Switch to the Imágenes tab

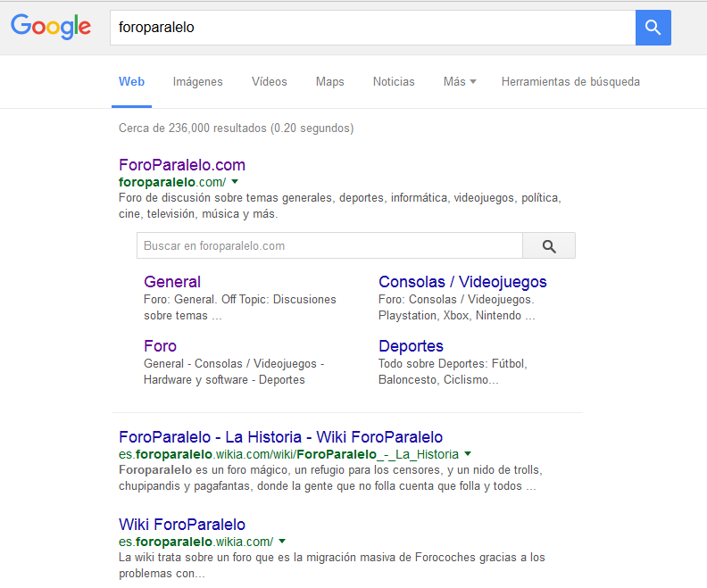point(198,82)
